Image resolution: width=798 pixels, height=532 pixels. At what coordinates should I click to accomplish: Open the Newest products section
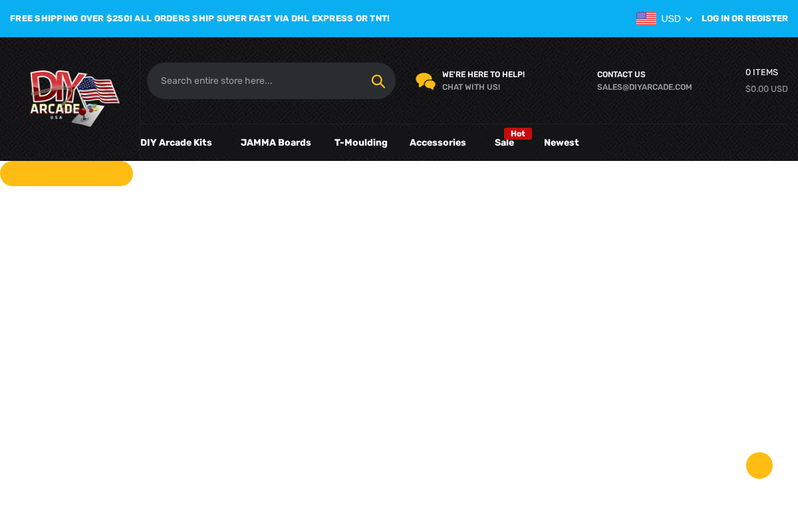(561, 142)
